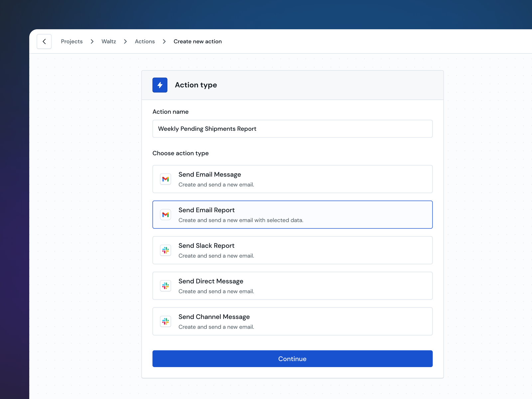Click chevron after Actions breadcrumb

click(164, 42)
